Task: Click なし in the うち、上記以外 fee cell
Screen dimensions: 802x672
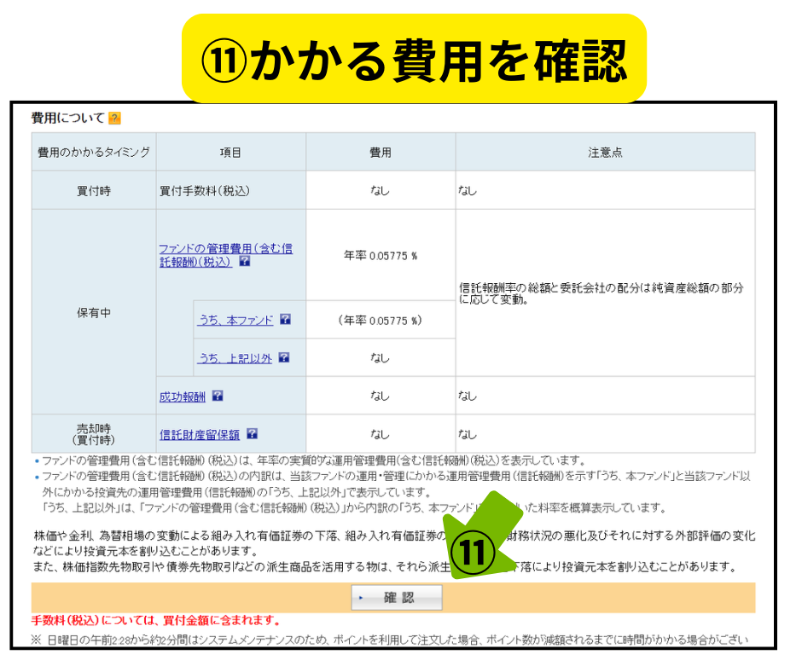Action: (381, 358)
